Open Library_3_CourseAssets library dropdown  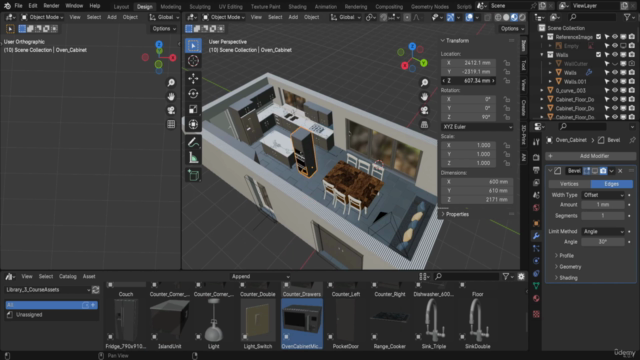tap(48, 290)
